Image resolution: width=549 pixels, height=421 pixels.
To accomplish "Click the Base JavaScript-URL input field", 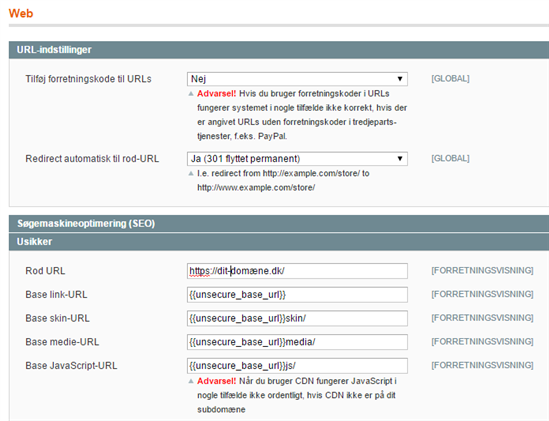I will (x=297, y=366).
